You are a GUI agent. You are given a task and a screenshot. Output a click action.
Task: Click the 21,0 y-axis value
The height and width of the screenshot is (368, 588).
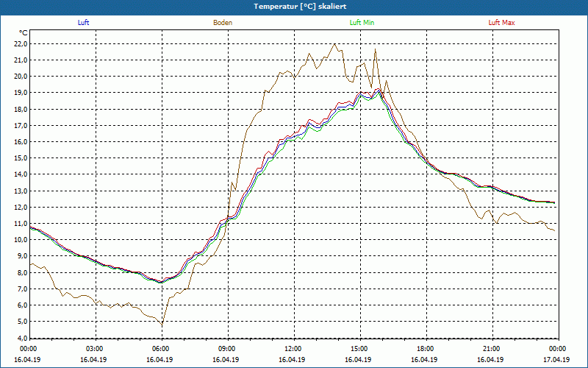pos(21,60)
